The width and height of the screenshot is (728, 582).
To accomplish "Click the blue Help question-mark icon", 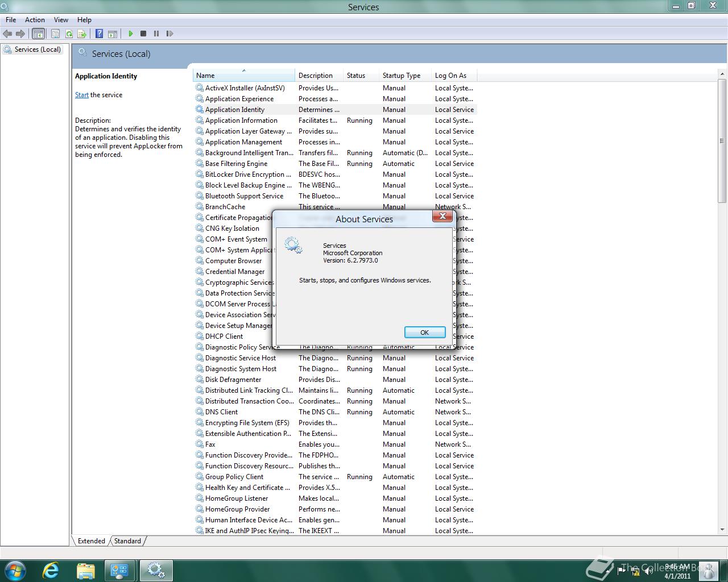I will point(99,34).
